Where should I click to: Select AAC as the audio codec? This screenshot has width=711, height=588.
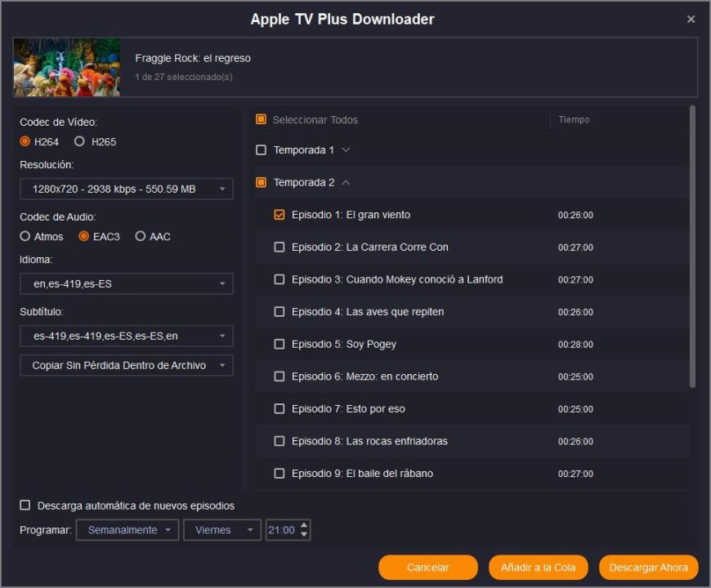click(141, 236)
